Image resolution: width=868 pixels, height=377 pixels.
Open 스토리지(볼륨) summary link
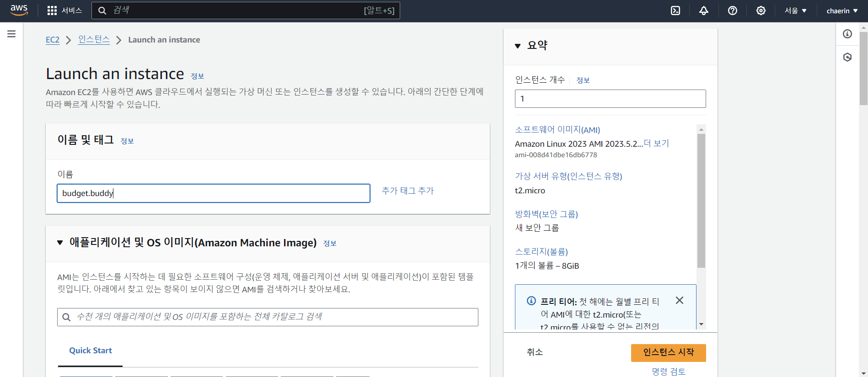point(541,252)
